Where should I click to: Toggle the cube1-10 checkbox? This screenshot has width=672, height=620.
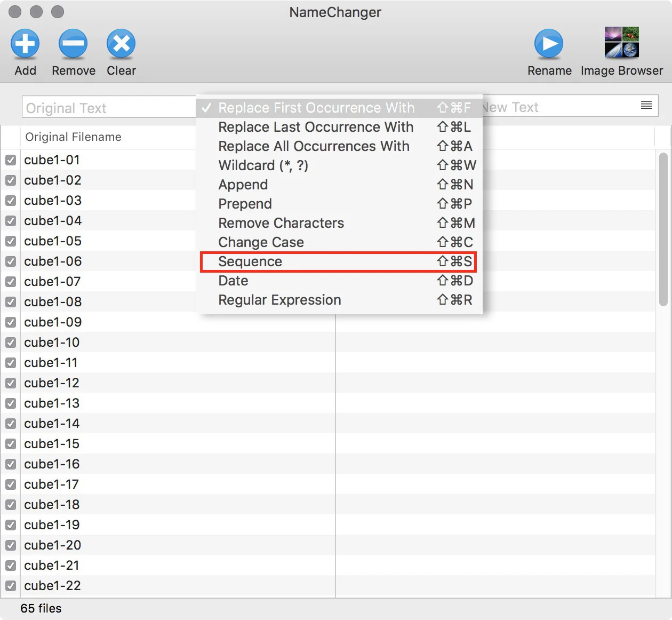tap(11, 343)
